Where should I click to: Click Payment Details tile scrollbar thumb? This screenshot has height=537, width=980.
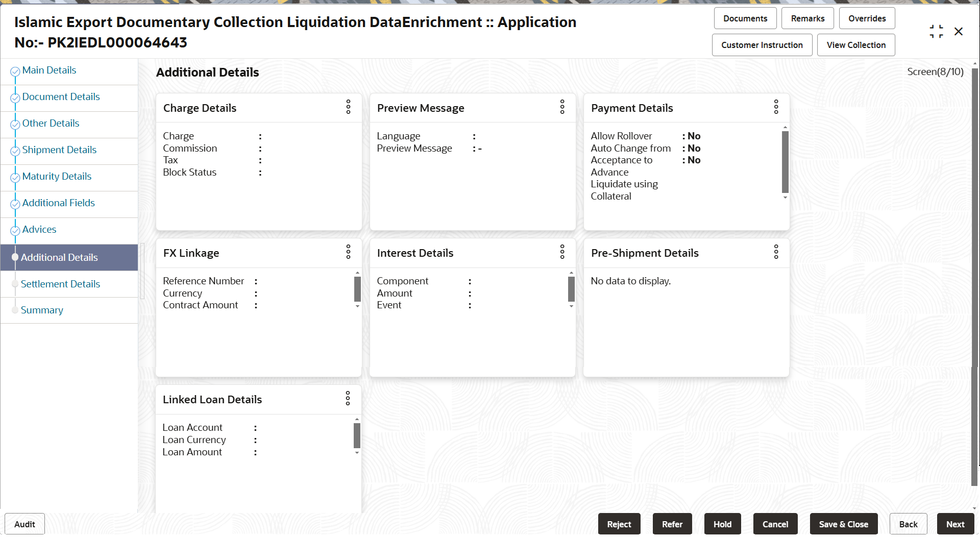pyautogui.click(x=785, y=162)
